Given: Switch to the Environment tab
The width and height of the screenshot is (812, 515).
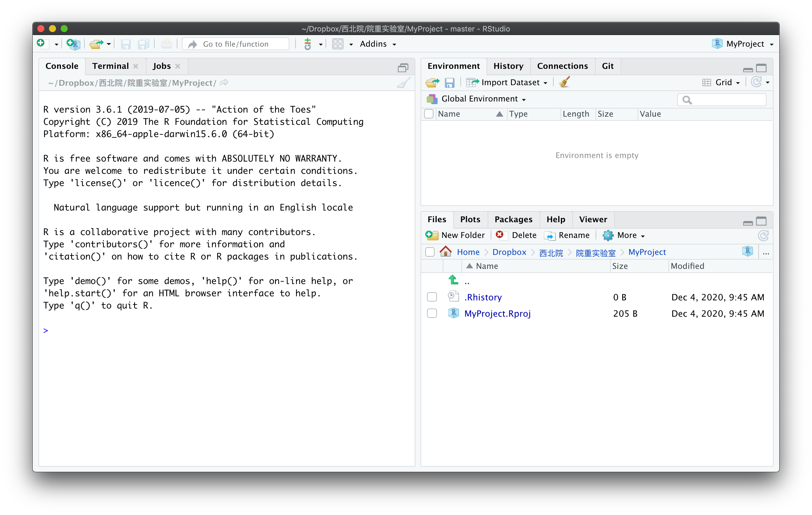Looking at the screenshot, I should [454, 66].
